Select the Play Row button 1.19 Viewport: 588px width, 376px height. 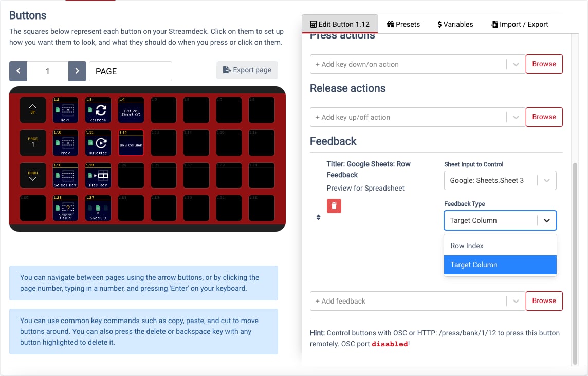[98, 175]
